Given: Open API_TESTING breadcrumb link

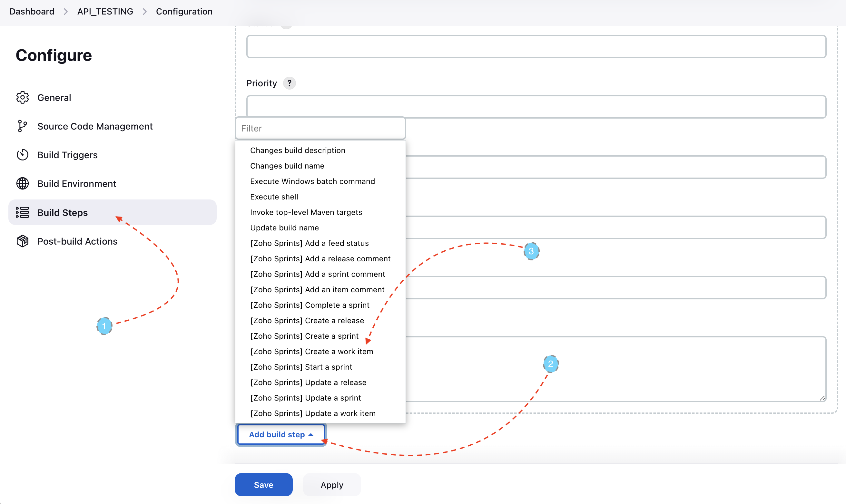Looking at the screenshot, I should pyautogui.click(x=105, y=12).
